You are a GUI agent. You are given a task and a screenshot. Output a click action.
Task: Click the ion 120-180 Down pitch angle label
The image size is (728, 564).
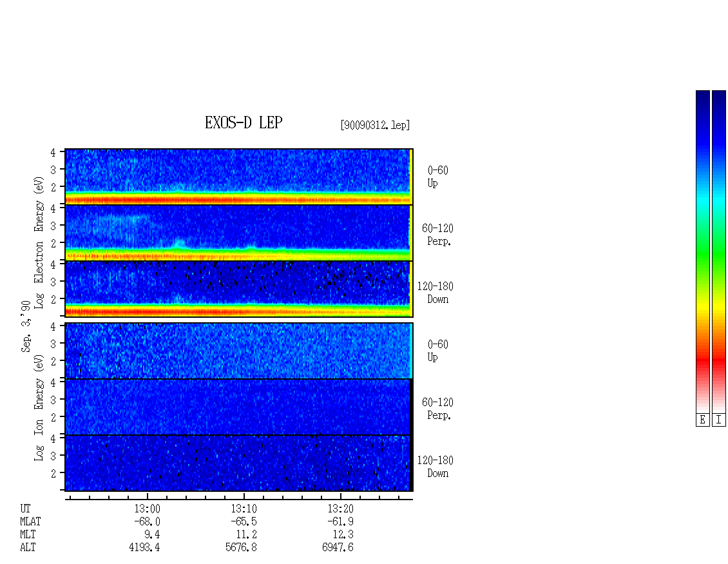(x=435, y=467)
